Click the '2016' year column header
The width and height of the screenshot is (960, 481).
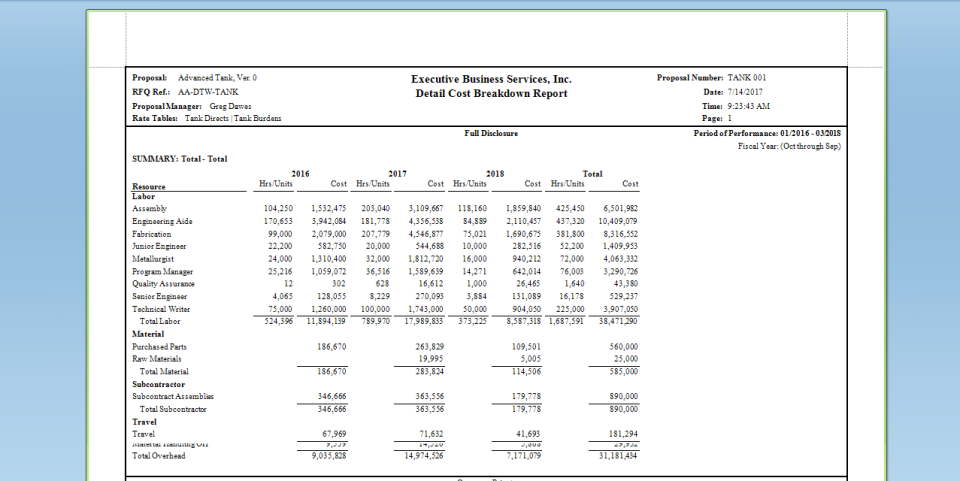click(300, 174)
